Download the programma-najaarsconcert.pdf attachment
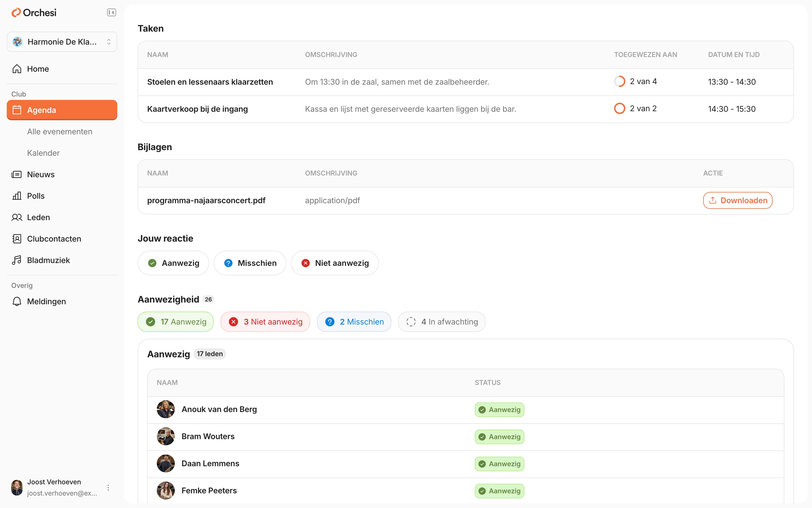Viewport: 812px width, 508px height. click(x=738, y=201)
